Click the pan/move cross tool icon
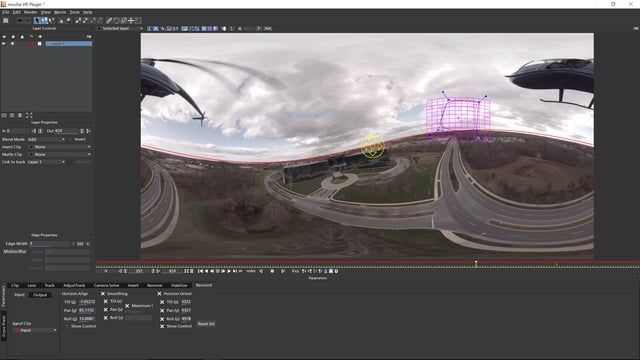Viewport: 640px width, 360px height. pos(131,20)
